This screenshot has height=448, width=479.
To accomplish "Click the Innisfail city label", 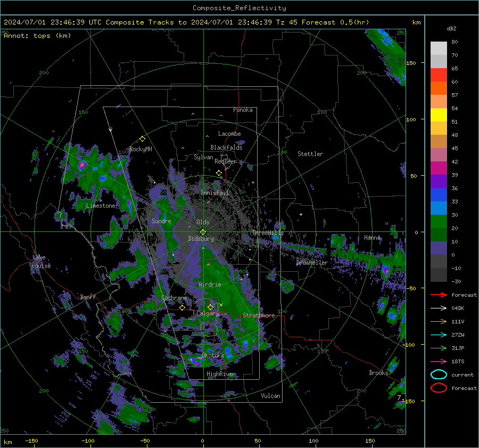I will click(214, 193).
